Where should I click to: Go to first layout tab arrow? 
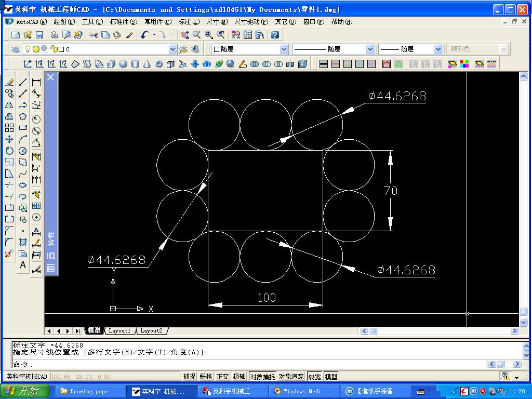click(48, 330)
